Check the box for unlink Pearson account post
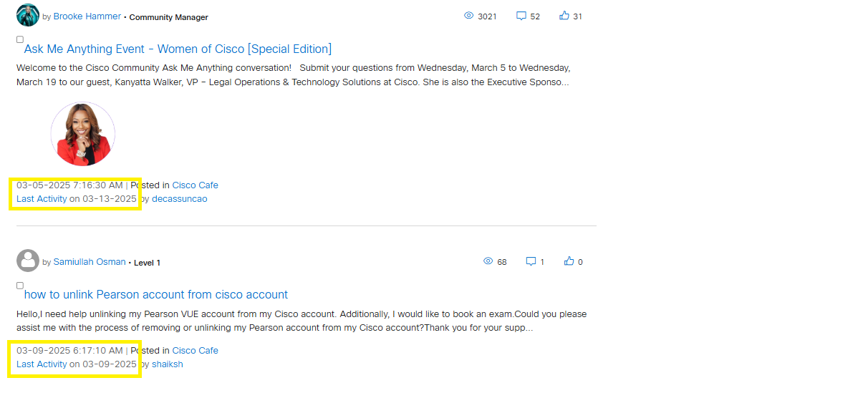The image size is (868, 393). pyautogui.click(x=20, y=285)
